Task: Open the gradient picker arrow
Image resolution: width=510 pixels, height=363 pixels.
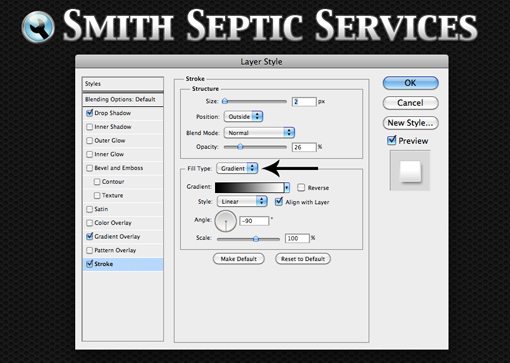Action: tap(287, 188)
